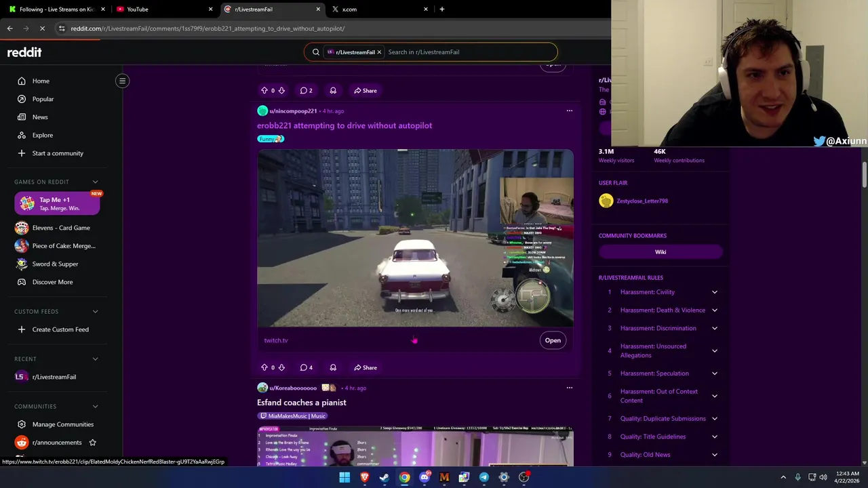This screenshot has height=488, width=868.
Task: Give an award to the top post
Action: pyautogui.click(x=333, y=90)
